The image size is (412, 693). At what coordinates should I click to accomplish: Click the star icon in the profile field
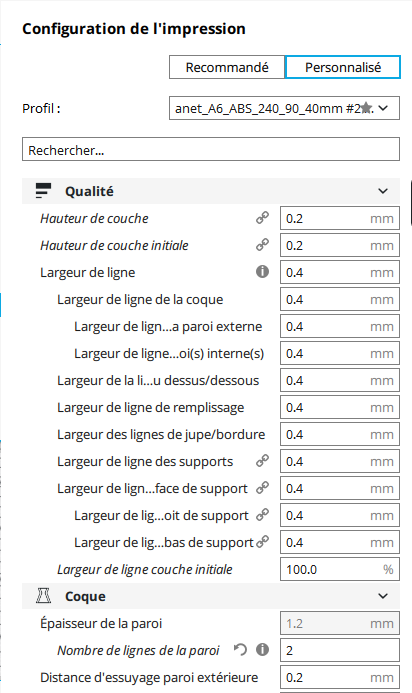366,108
